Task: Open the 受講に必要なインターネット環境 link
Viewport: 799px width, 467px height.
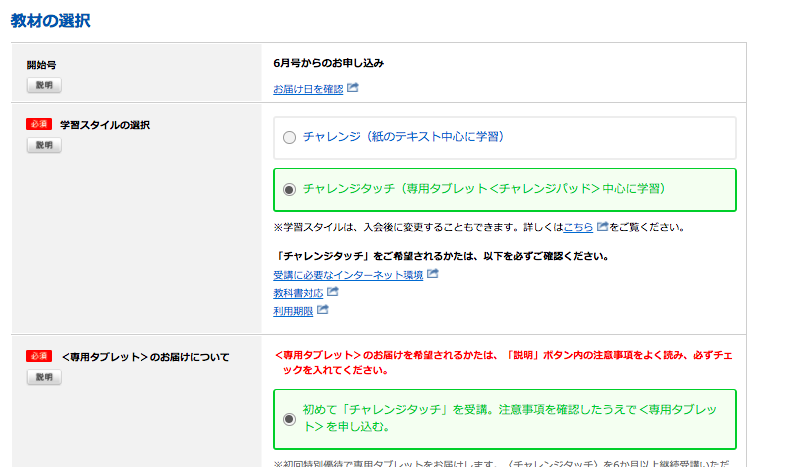Action: point(348,275)
